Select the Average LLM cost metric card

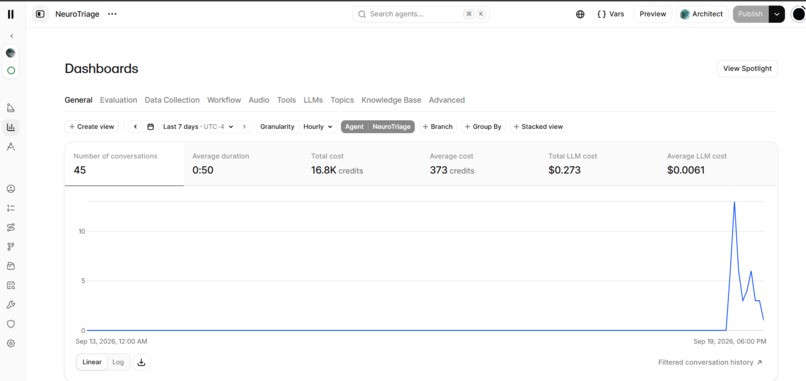[x=718, y=164]
